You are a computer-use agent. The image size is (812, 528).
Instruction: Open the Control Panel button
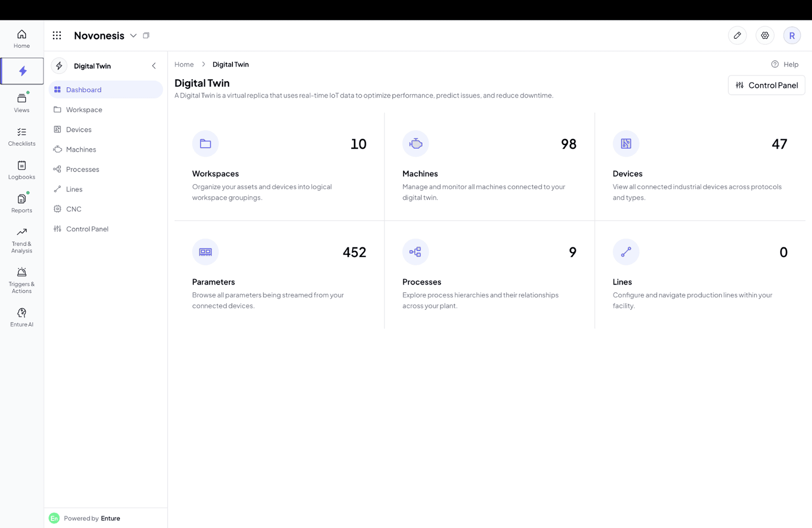(x=766, y=85)
